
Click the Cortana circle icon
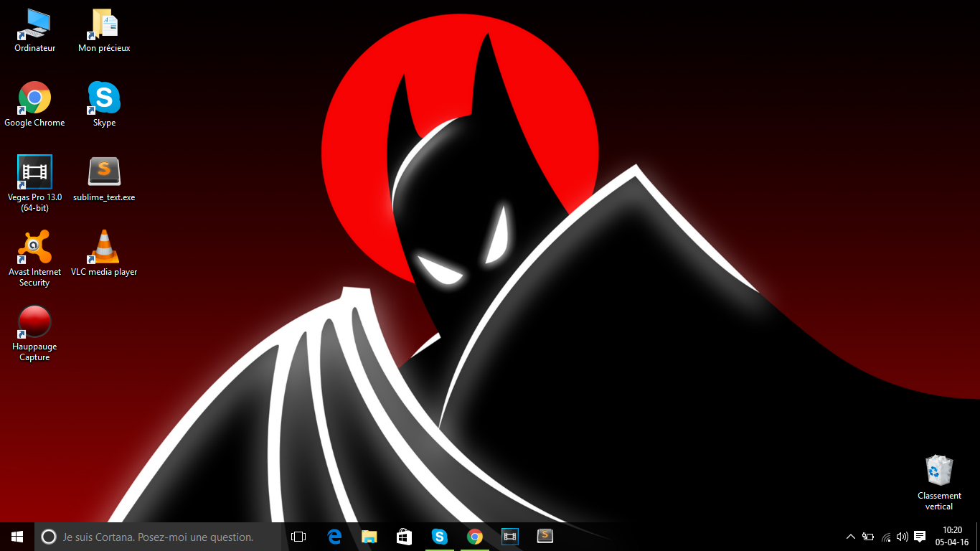49,537
